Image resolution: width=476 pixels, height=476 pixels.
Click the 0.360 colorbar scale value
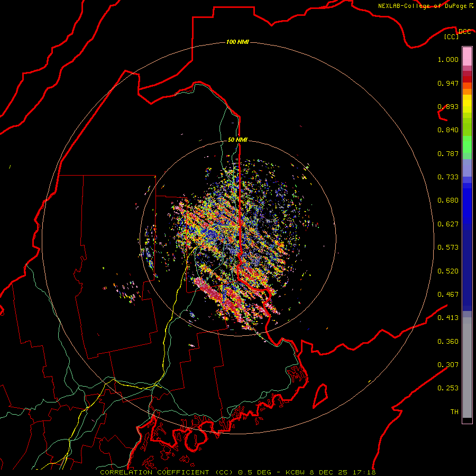click(448, 342)
